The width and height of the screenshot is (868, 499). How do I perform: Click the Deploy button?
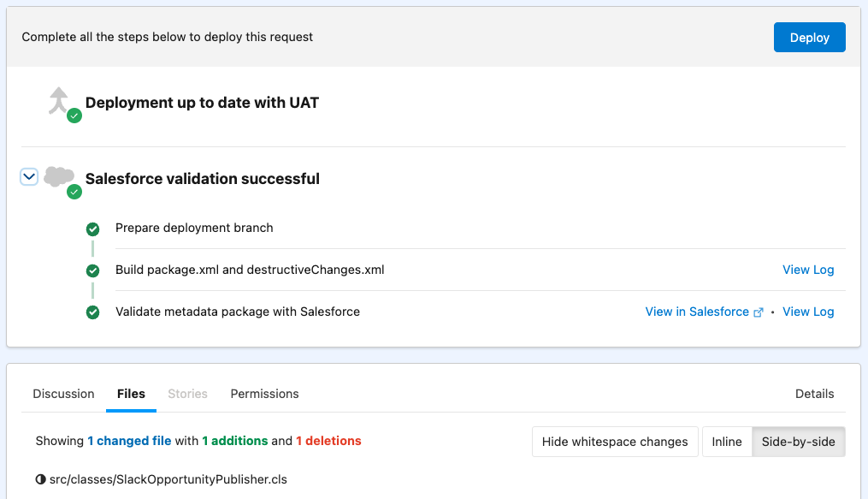pyautogui.click(x=809, y=37)
